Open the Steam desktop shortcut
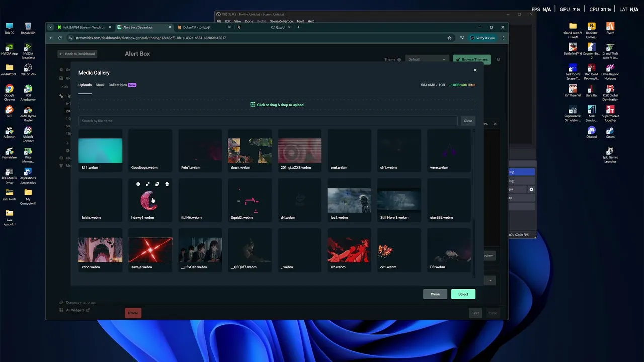Screen dimensions: 644x362 click(x=610, y=132)
